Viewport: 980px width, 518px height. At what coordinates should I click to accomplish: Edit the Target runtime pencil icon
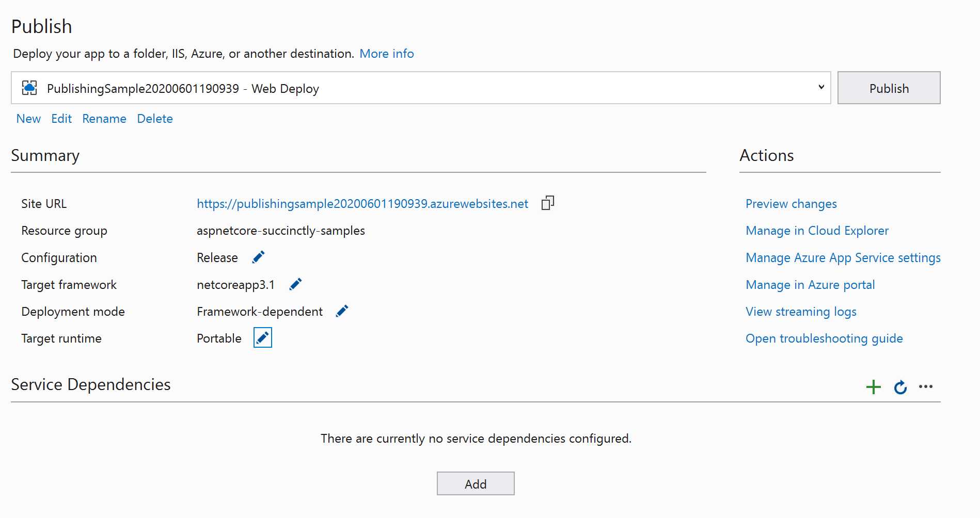pos(262,337)
